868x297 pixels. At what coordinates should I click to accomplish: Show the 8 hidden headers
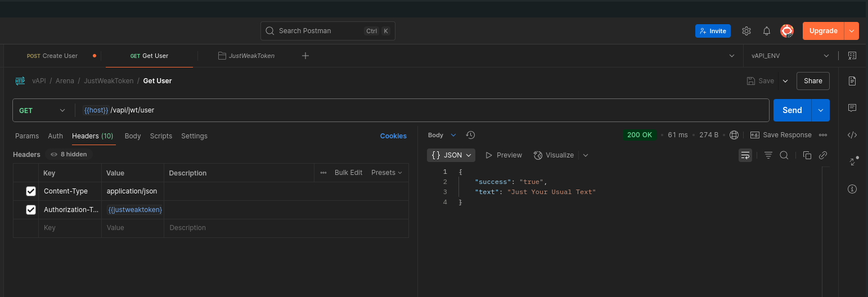pos(69,154)
